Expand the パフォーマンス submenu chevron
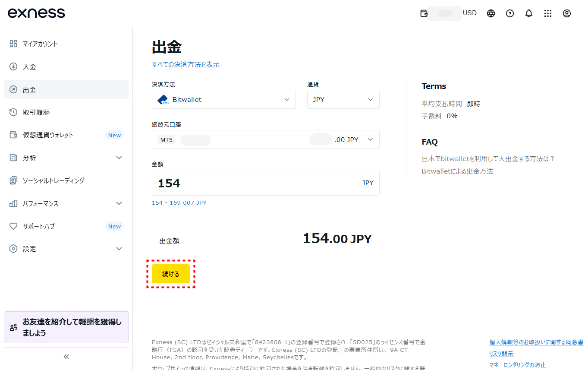 [119, 203]
